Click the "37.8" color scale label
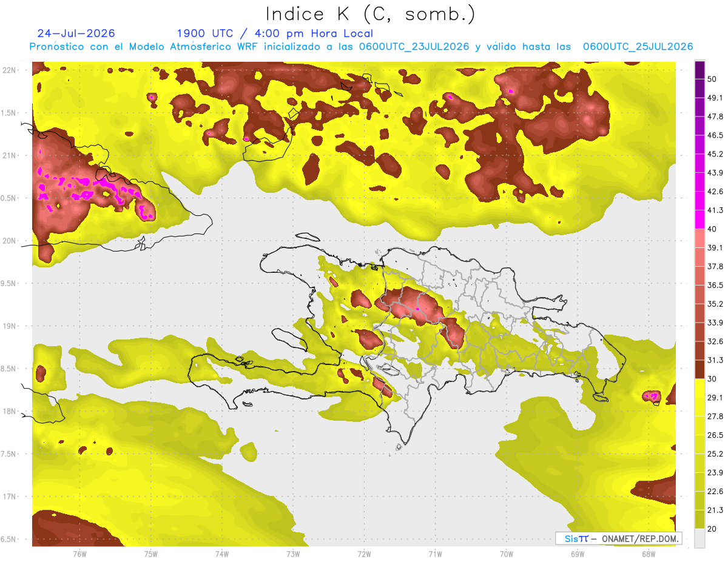The height and width of the screenshot is (562, 728). (715, 266)
